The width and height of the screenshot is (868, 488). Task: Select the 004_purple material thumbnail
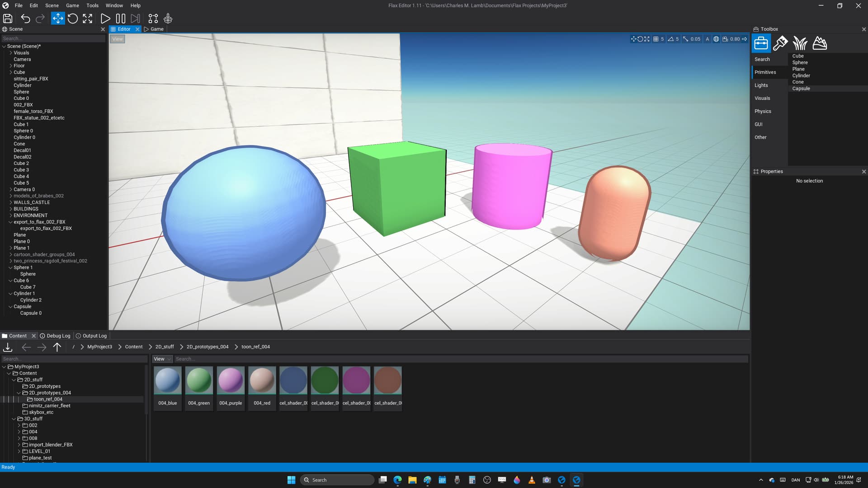(x=231, y=381)
